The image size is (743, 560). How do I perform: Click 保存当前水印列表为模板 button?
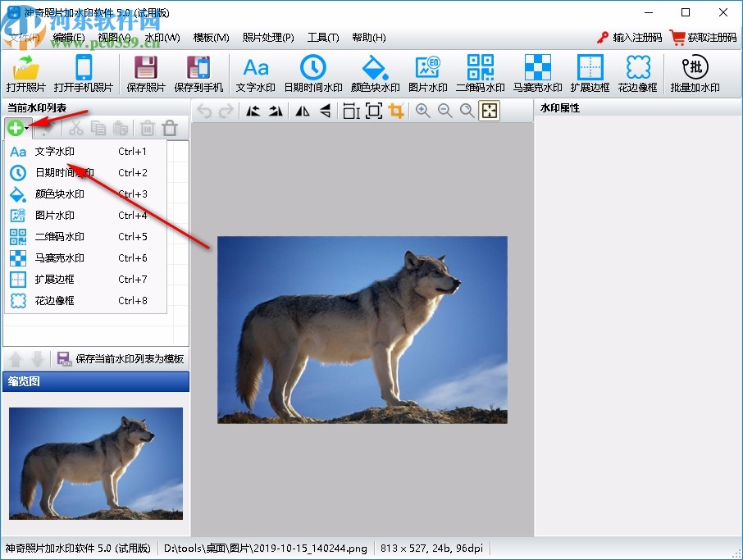[x=121, y=359]
